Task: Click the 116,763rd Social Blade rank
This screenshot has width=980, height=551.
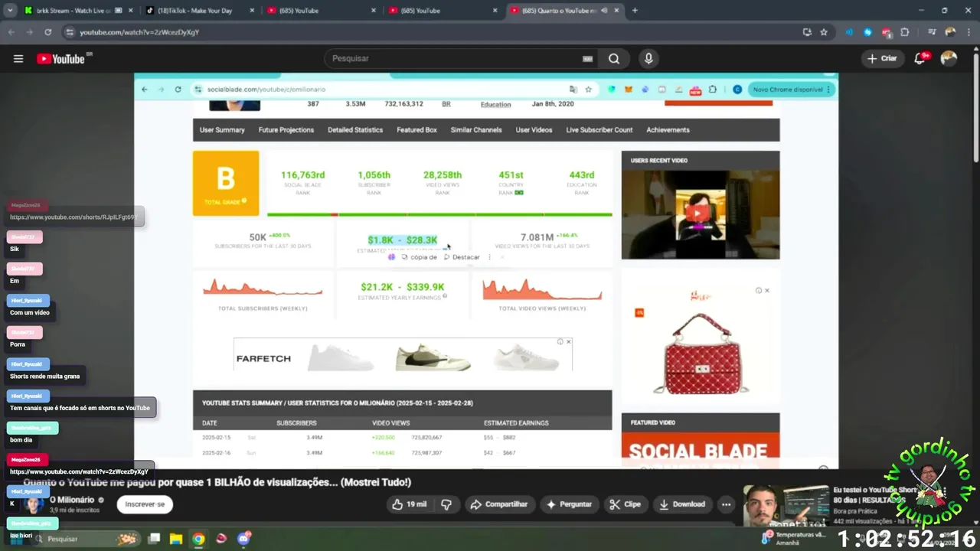Action: 302,175
